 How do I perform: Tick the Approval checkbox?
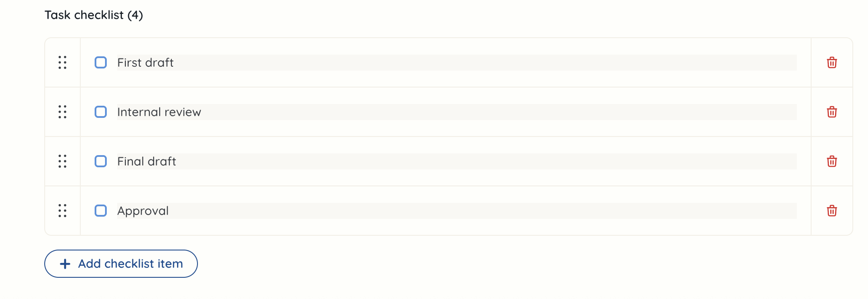(x=101, y=211)
